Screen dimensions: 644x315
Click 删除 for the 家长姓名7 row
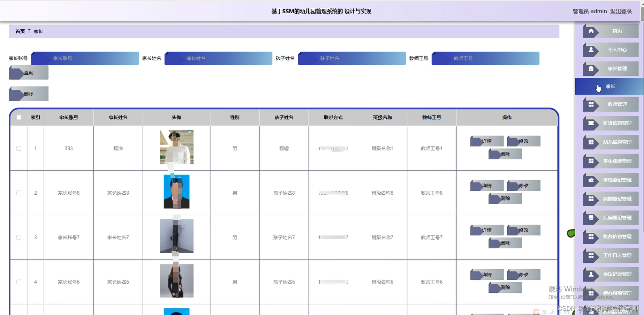point(505,243)
